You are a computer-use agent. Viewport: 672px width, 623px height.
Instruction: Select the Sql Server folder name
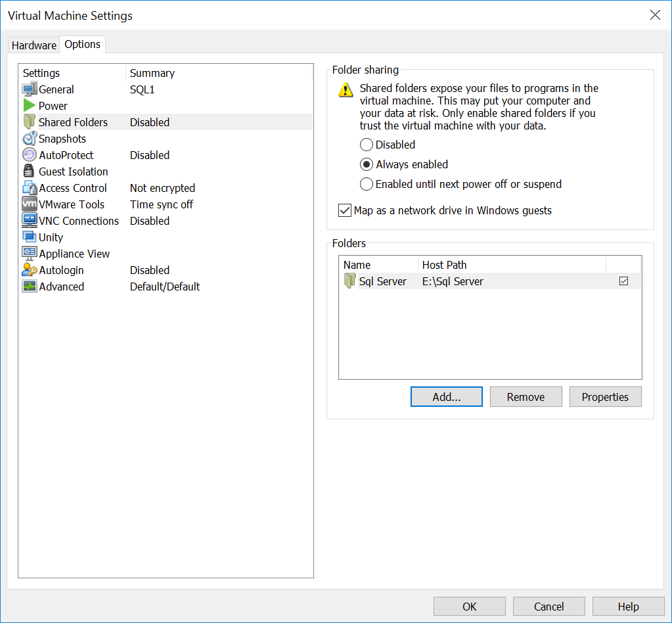pos(383,281)
